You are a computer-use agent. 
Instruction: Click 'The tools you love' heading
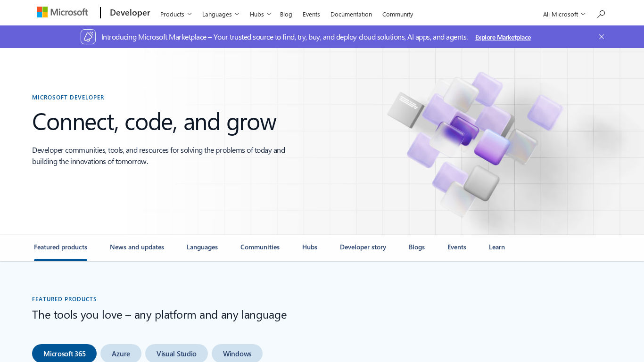(159, 314)
